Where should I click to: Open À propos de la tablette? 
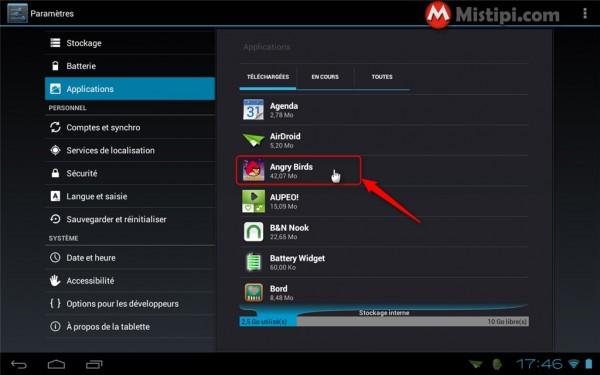[x=130, y=326]
